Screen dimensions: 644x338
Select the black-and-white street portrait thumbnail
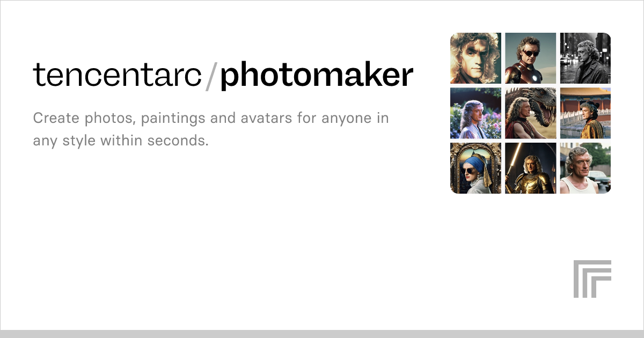tap(586, 58)
